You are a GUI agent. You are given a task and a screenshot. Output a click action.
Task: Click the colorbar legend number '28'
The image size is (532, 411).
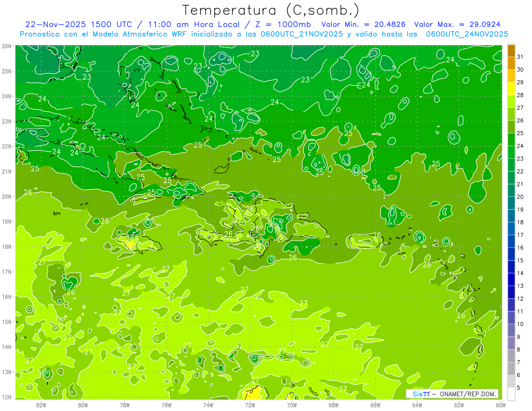click(x=520, y=95)
